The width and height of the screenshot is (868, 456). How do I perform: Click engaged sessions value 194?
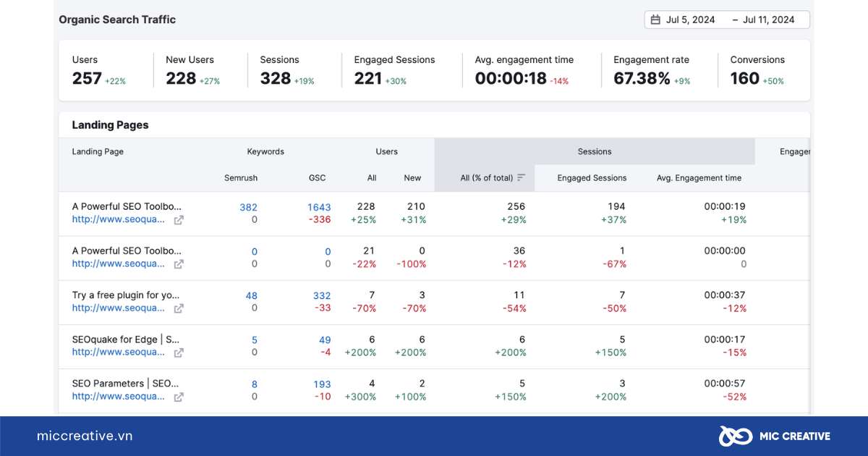[616, 206]
